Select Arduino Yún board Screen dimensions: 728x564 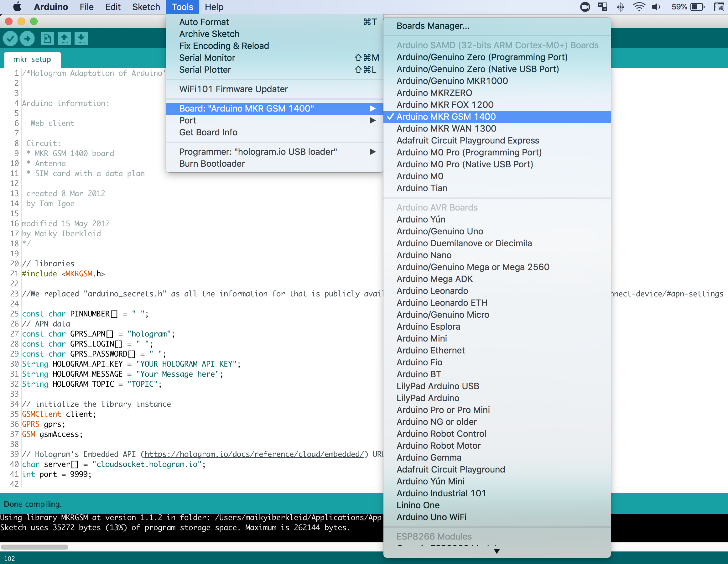[497, 220]
